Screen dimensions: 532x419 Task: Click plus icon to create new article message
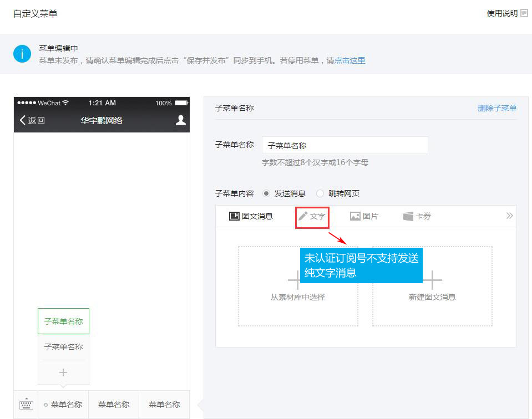click(x=433, y=279)
